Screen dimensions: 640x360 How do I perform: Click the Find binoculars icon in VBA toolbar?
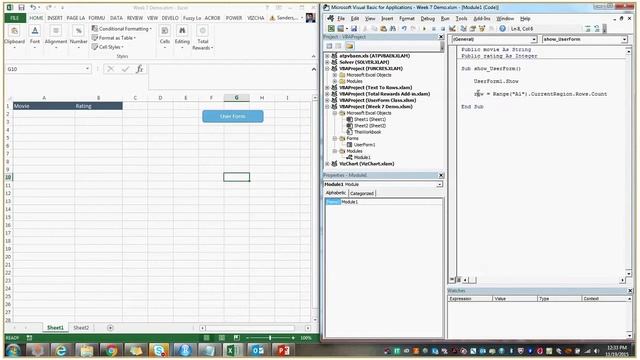tap(393, 29)
